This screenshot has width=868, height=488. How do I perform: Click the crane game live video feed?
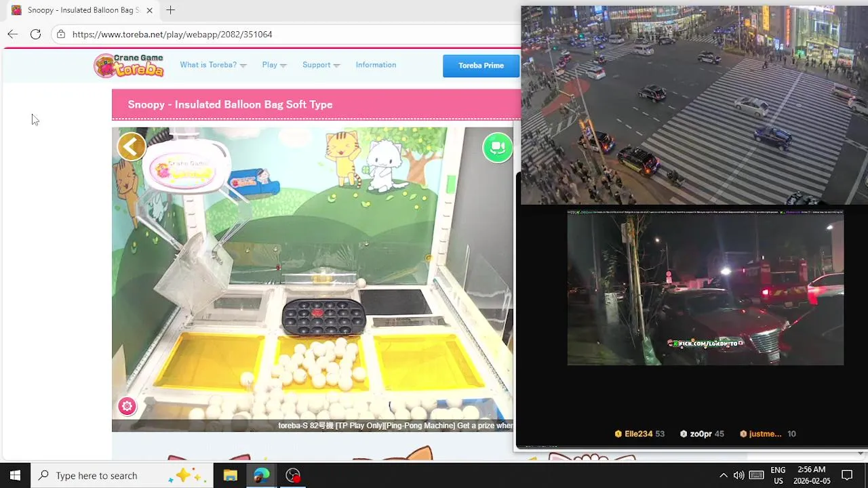point(313,279)
